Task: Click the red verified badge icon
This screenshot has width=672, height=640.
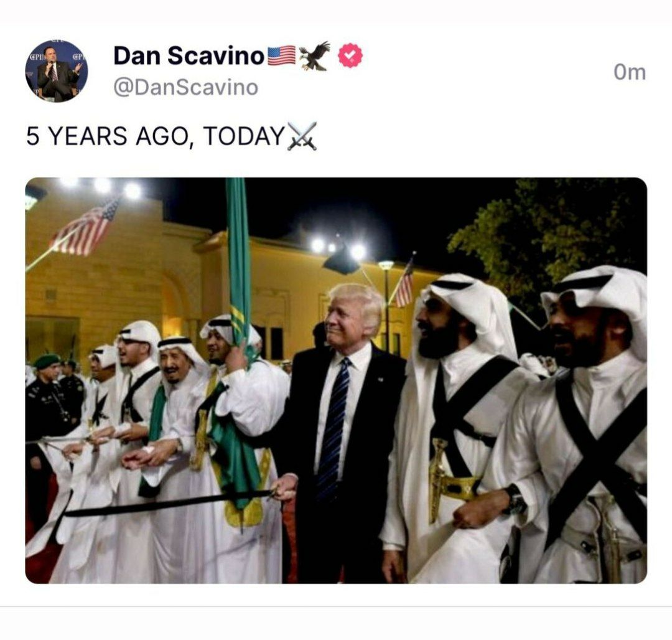Action: [350, 55]
